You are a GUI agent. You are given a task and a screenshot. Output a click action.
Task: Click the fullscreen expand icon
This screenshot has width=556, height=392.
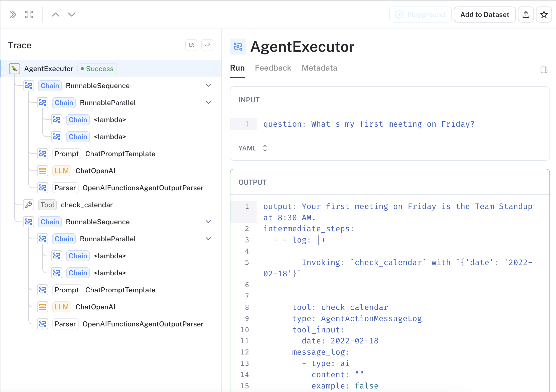point(29,15)
